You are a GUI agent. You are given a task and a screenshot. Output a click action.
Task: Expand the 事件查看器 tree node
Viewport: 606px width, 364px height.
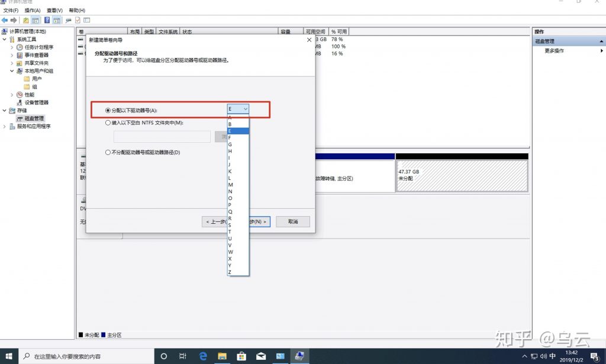coord(12,55)
